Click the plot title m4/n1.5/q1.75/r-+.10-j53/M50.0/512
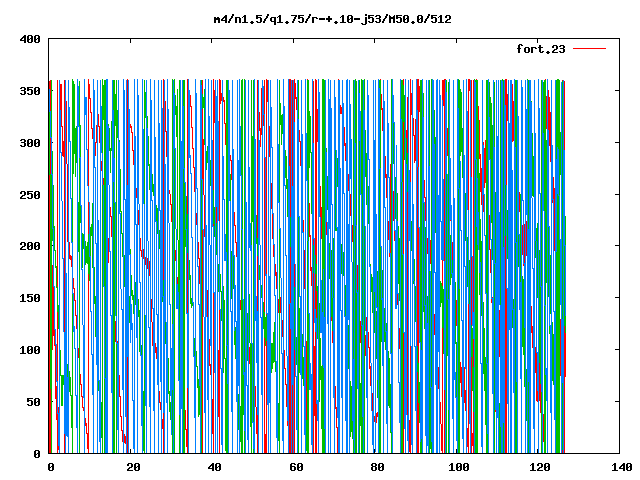This screenshot has height=480, width=640. [333, 19]
